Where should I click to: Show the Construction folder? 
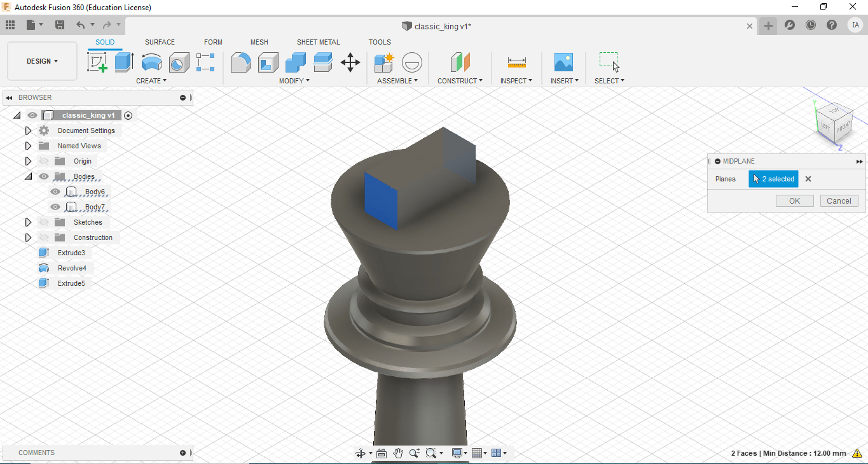[44, 237]
